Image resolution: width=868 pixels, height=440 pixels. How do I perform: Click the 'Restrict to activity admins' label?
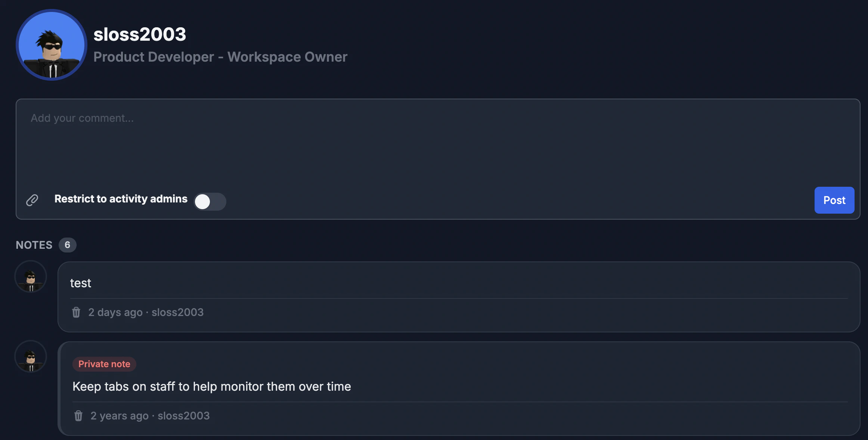pos(121,199)
